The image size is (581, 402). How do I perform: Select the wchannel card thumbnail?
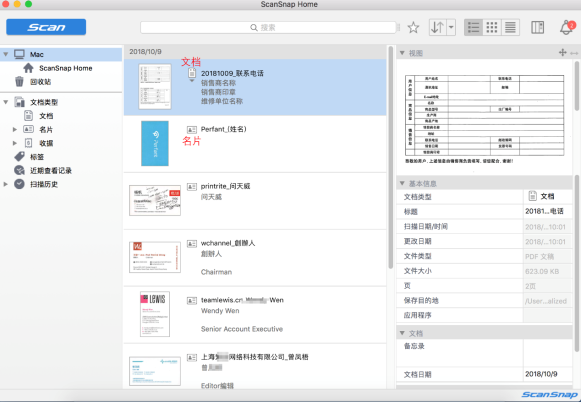click(x=155, y=257)
